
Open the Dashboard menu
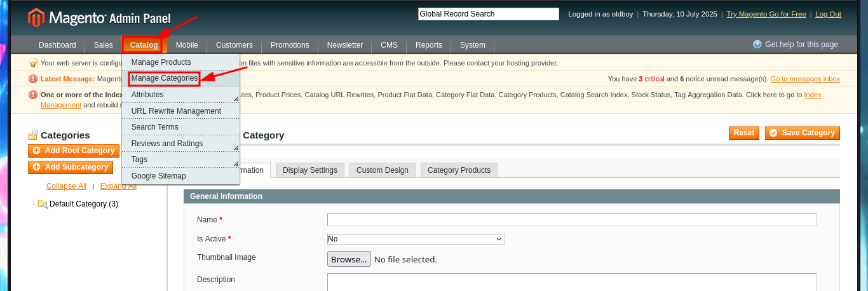[x=57, y=45]
